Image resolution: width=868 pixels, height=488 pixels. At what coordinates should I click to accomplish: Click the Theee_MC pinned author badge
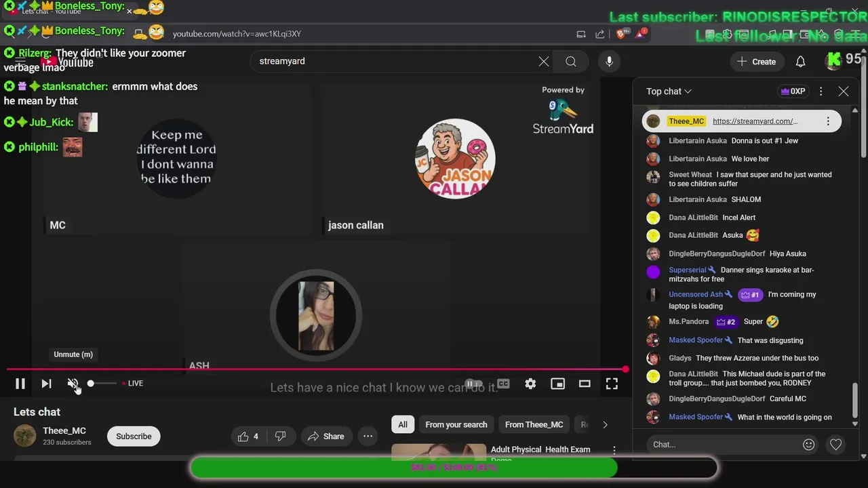(686, 121)
